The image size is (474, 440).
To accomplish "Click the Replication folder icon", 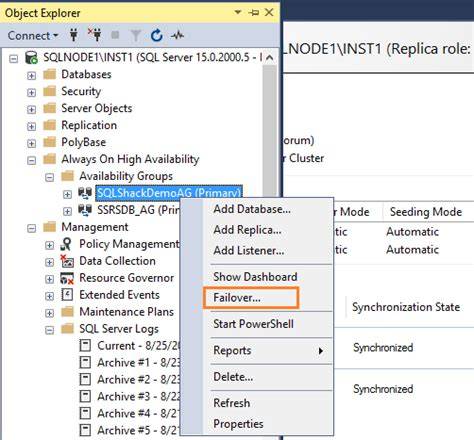I will point(50,125).
